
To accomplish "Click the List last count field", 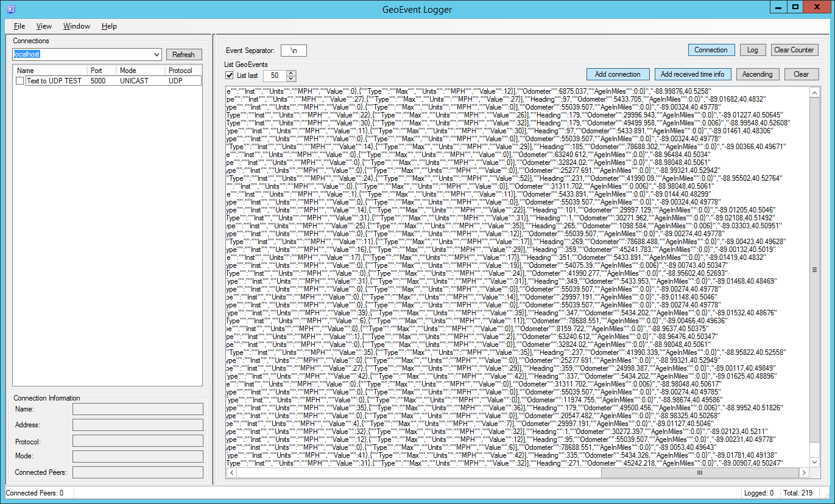I will pos(275,75).
